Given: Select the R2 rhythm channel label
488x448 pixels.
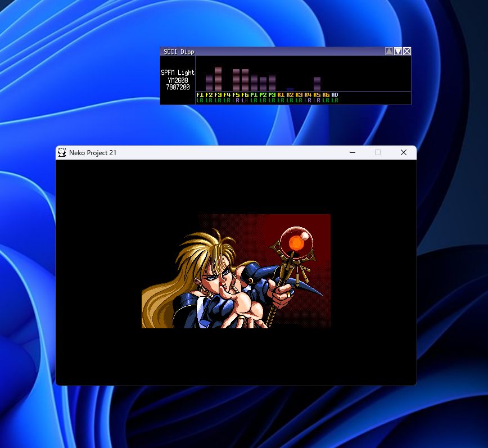Looking at the screenshot, I should coord(290,94).
